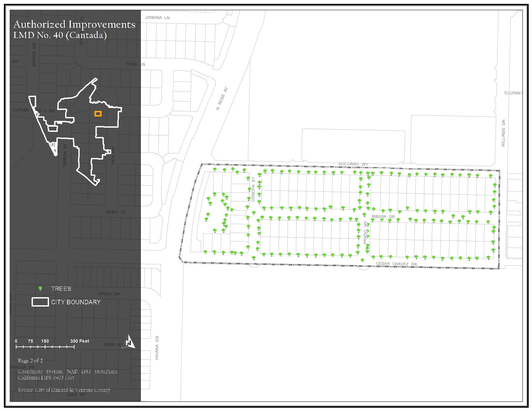Screen dimensions: 532x411
Task: Click the 'WILLIAMS DR' street label
Action: [503, 133]
